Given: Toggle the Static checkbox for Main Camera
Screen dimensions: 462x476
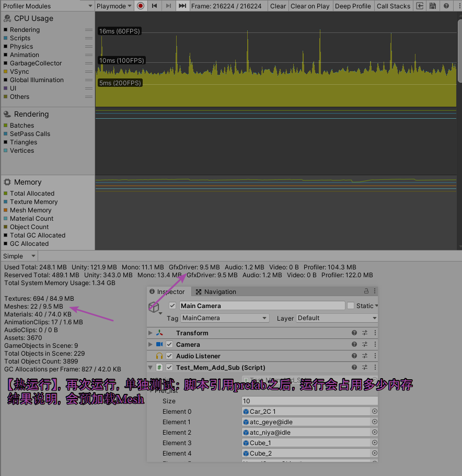Looking at the screenshot, I should coord(351,305).
